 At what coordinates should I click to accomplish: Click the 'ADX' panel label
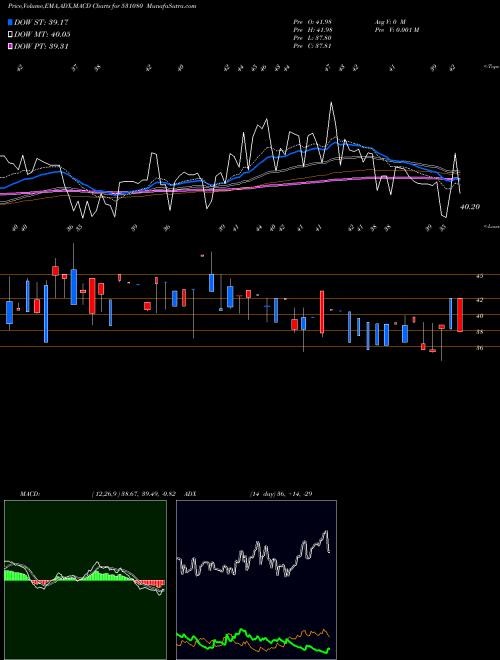coord(190,494)
